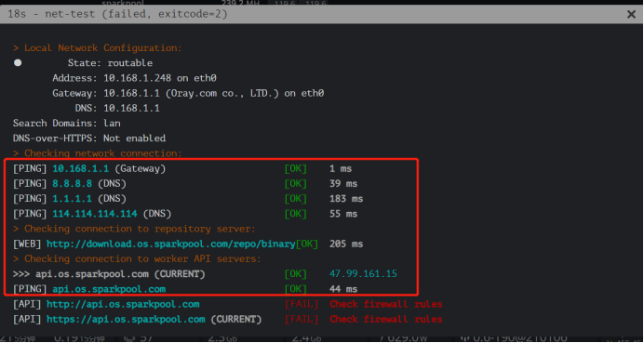Click the '183 ms' ping result
Viewport: 644px width, 343px height.
[346, 199]
